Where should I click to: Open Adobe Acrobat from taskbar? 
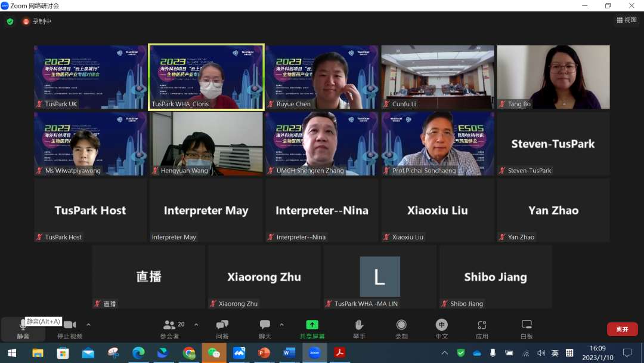coord(340,353)
